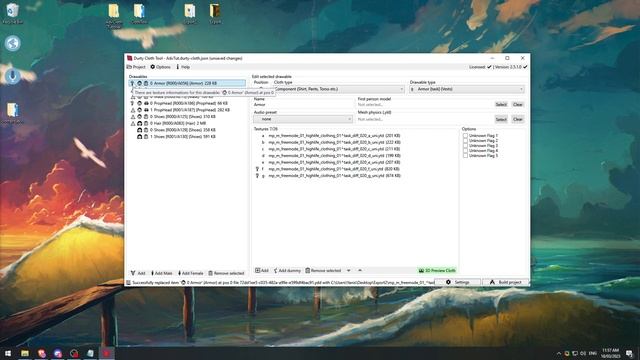Click the male head icon on 0 Armor row
Viewport: 640px width, 360px height.
(139, 83)
